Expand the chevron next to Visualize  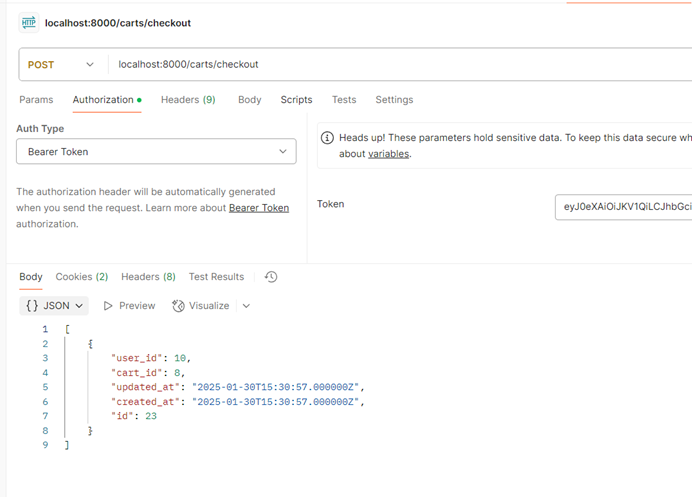pos(246,306)
